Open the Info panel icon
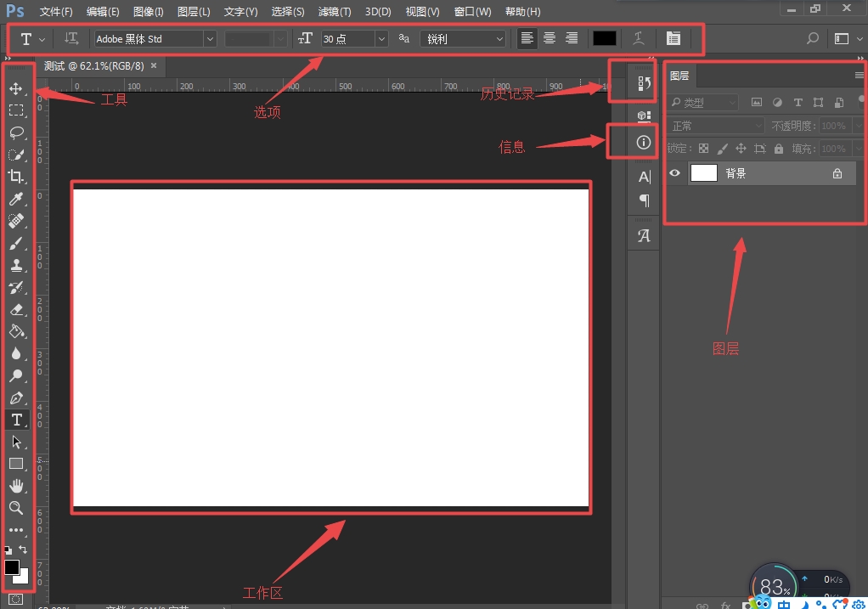 643,143
